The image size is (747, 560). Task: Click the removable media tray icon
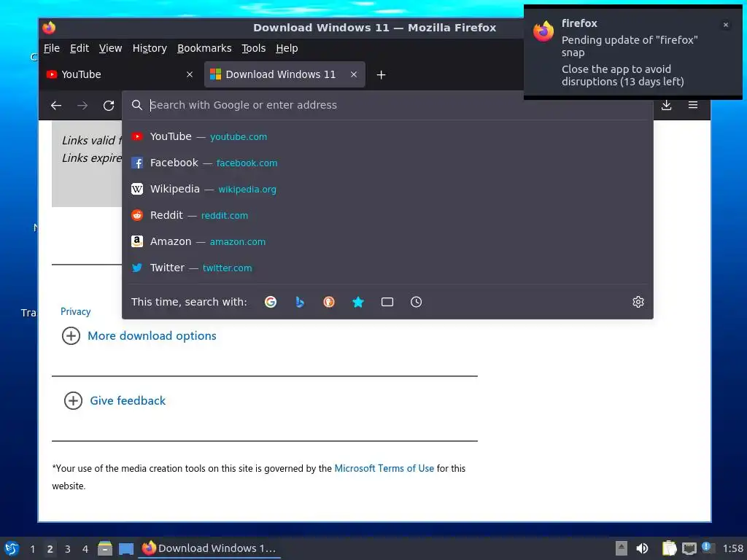pyautogui.click(x=622, y=548)
